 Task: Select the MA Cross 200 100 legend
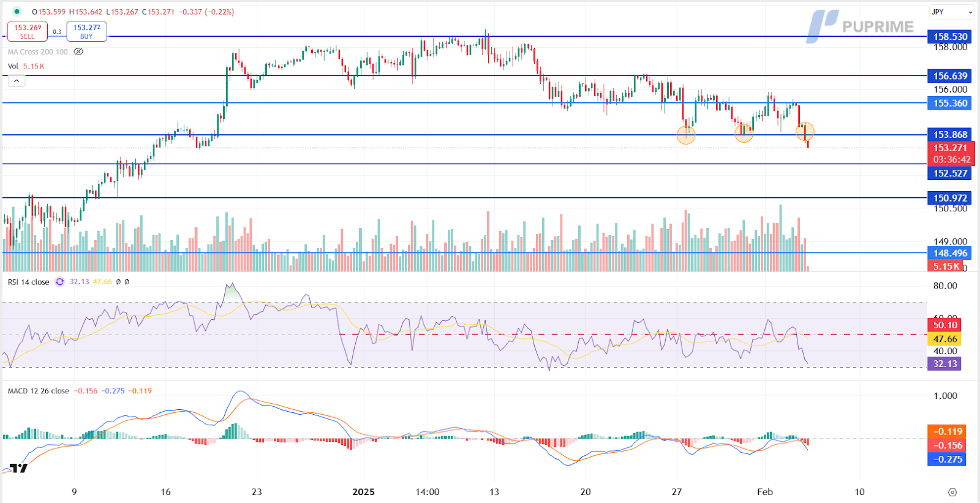tap(38, 52)
